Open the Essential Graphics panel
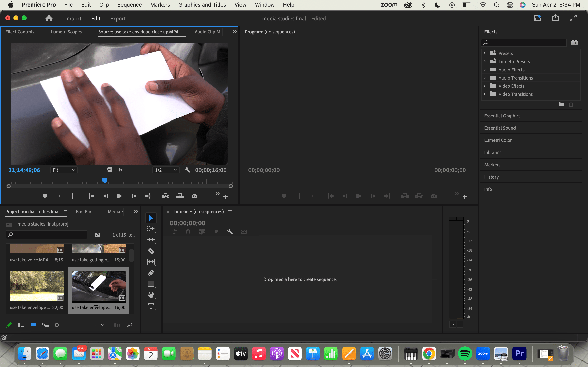 502,116
